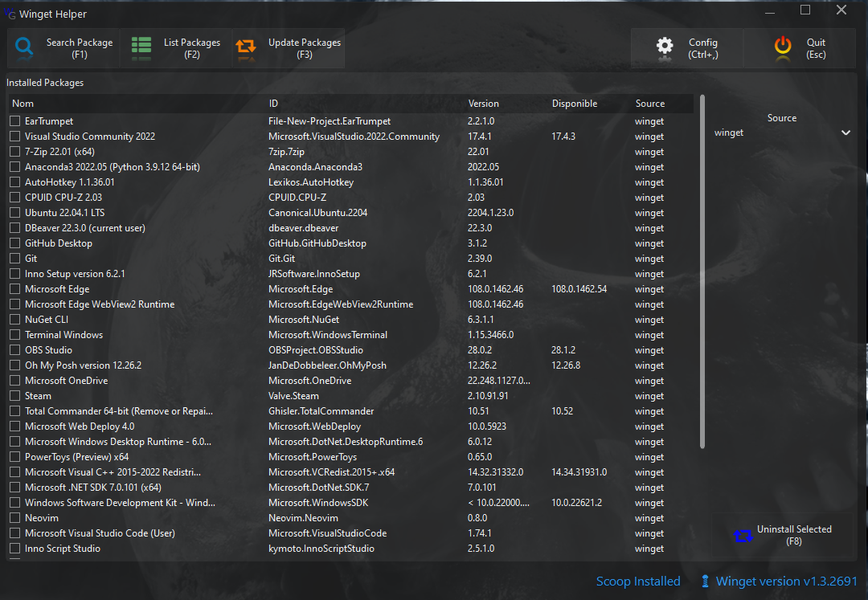
Task: Click Winget version v1.3.2691 status text
Action: [x=786, y=582]
